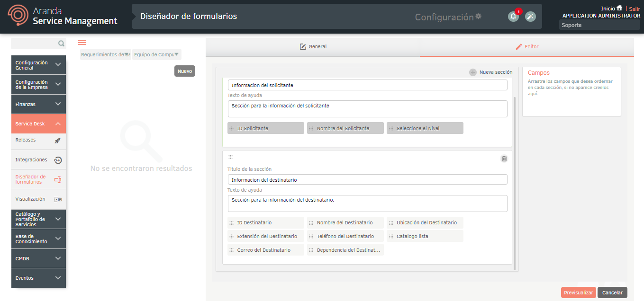Click the Editor tab's pencil icon
Image resolution: width=644 pixels, height=301 pixels.
coord(519,46)
